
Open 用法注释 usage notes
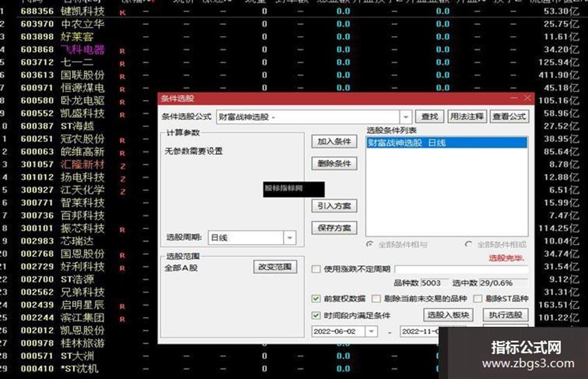click(467, 117)
